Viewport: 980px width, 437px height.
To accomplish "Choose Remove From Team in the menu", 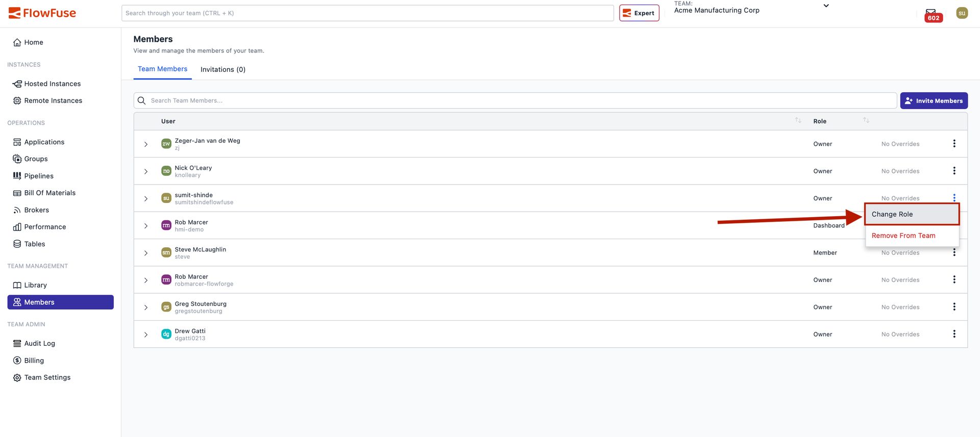I will pos(903,236).
